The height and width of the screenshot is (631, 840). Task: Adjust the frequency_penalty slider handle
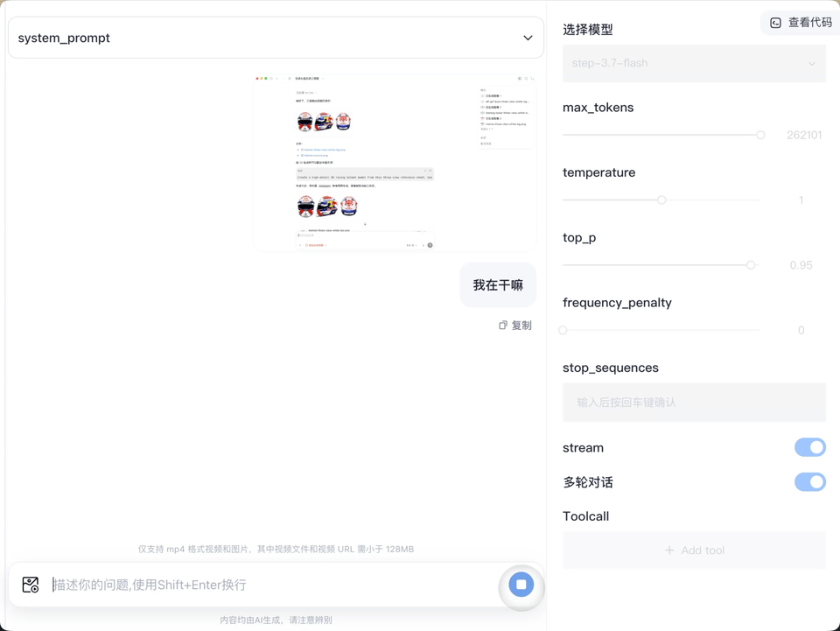(x=563, y=330)
